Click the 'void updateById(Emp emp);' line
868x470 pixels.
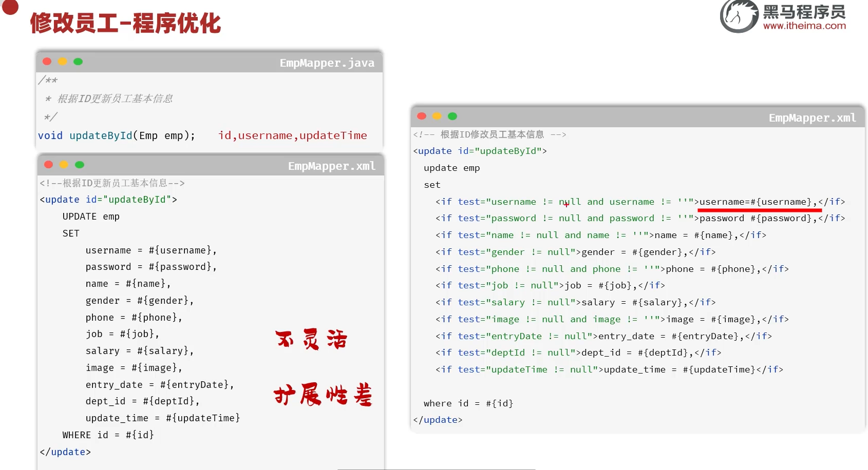pyautogui.click(x=117, y=135)
